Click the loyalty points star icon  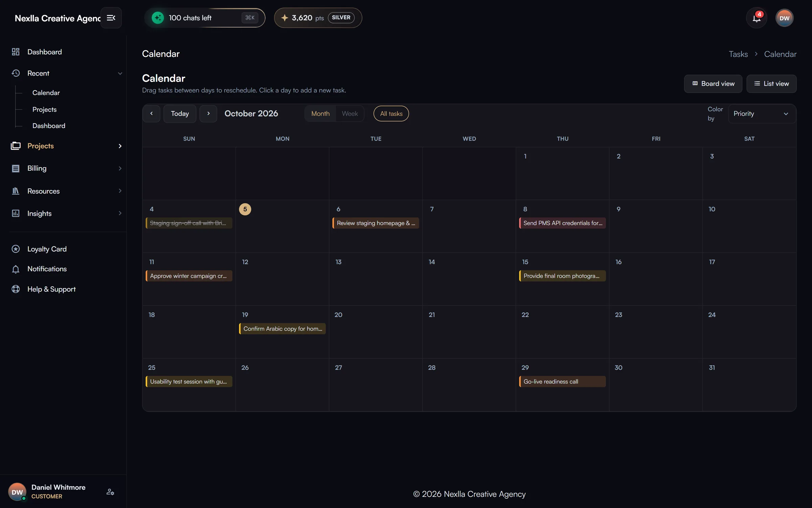pos(285,18)
